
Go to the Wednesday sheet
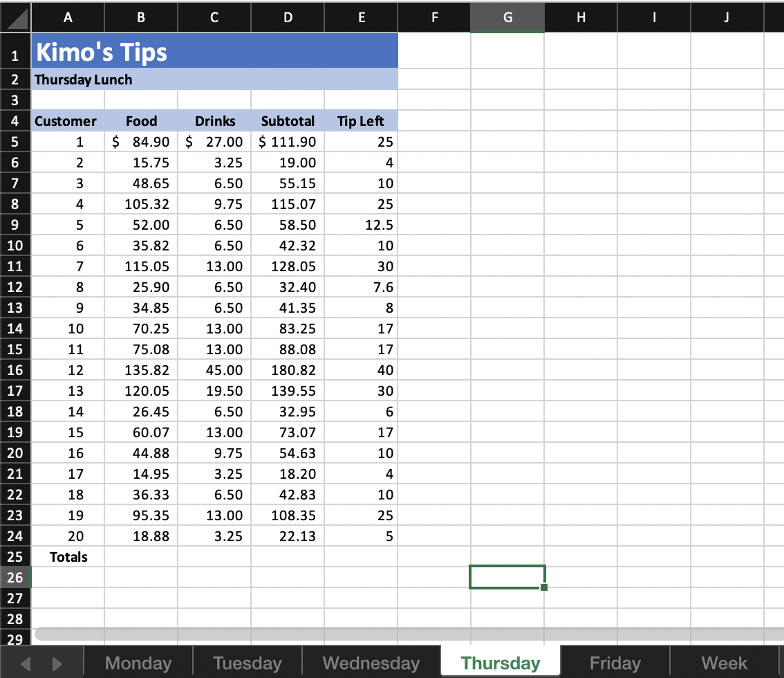click(371, 662)
